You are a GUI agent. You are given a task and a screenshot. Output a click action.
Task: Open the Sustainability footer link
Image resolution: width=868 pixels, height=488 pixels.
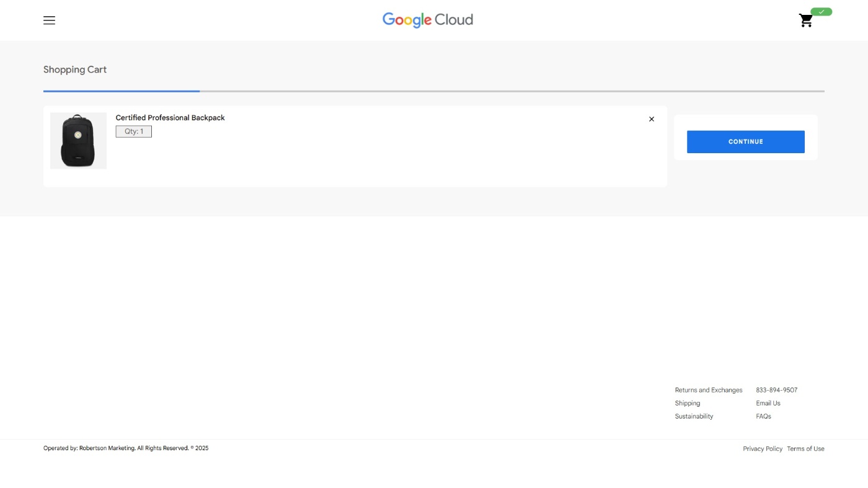click(x=694, y=416)
